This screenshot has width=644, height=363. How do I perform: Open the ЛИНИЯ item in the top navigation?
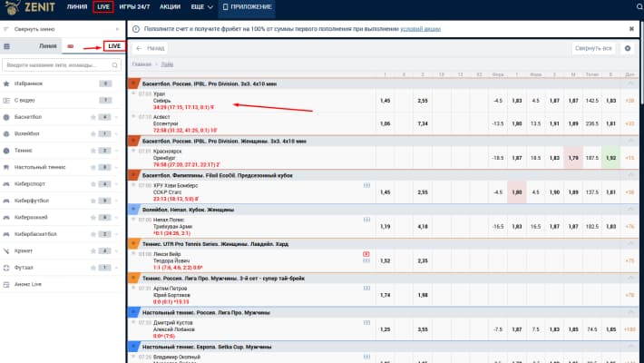coord(77,7)
